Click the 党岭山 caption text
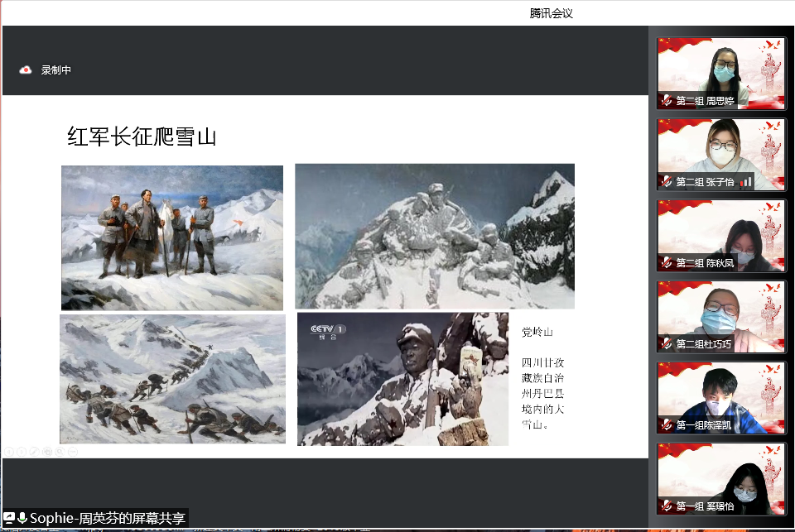Viewport: 795px width, 532px height. pos(537,333)
